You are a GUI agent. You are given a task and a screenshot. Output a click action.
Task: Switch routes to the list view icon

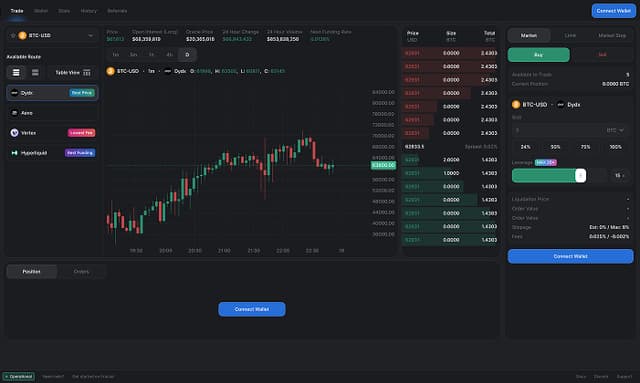click(16, 72)
